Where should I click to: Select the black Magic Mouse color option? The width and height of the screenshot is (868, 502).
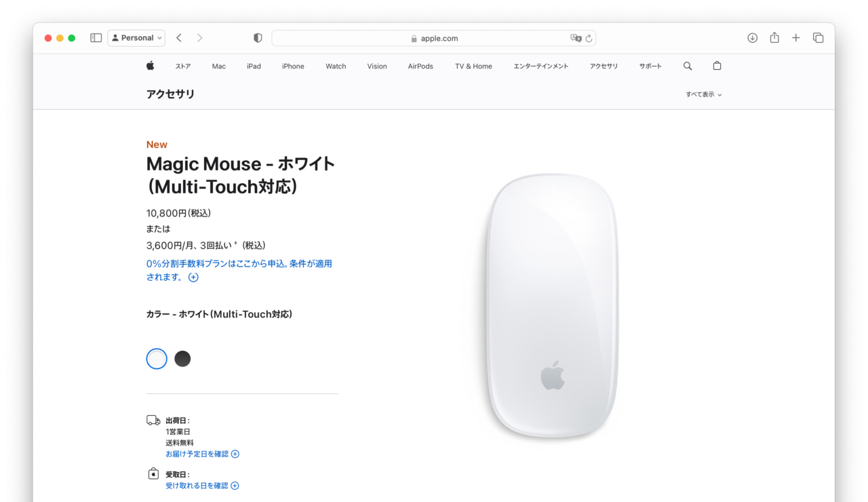(x=182, y=358)
